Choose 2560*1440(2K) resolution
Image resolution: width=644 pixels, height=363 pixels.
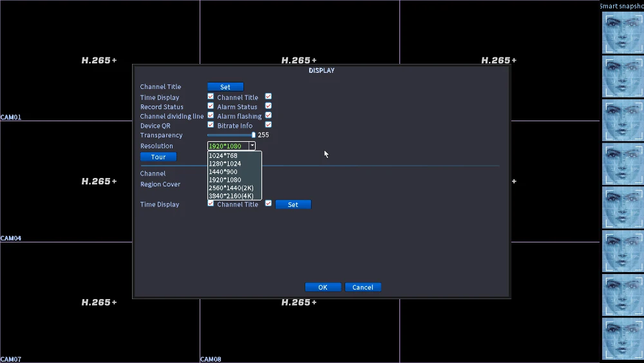click(234, 188)
